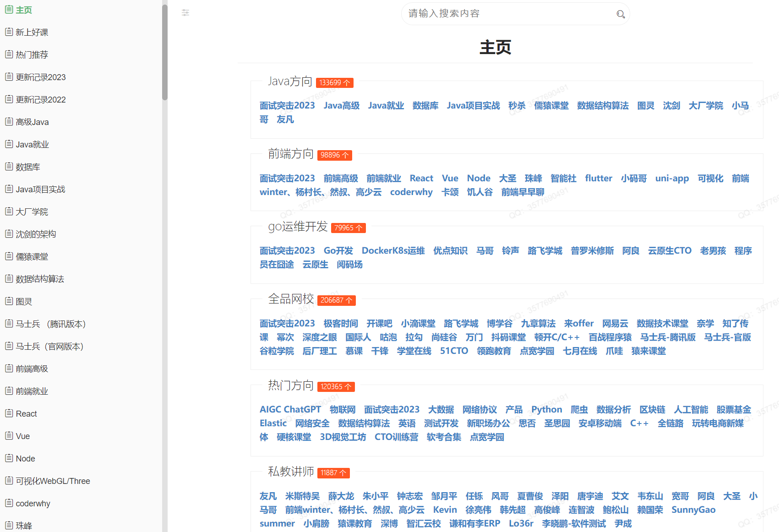Select 更新记录2023 in the sidebar

click(x=41, y=77)
